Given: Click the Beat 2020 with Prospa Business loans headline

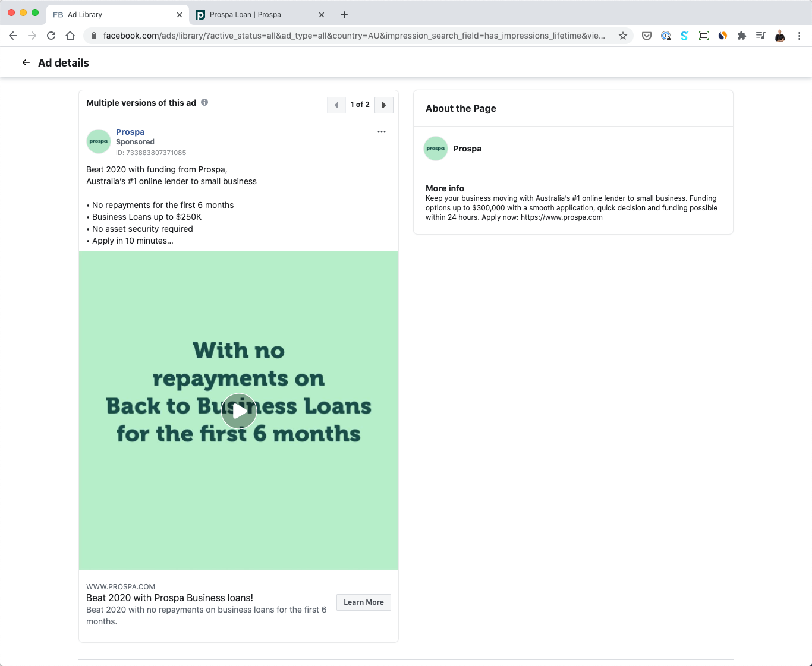Looking at the screenshot, I should pyautogui.click(x=169, y=598).
